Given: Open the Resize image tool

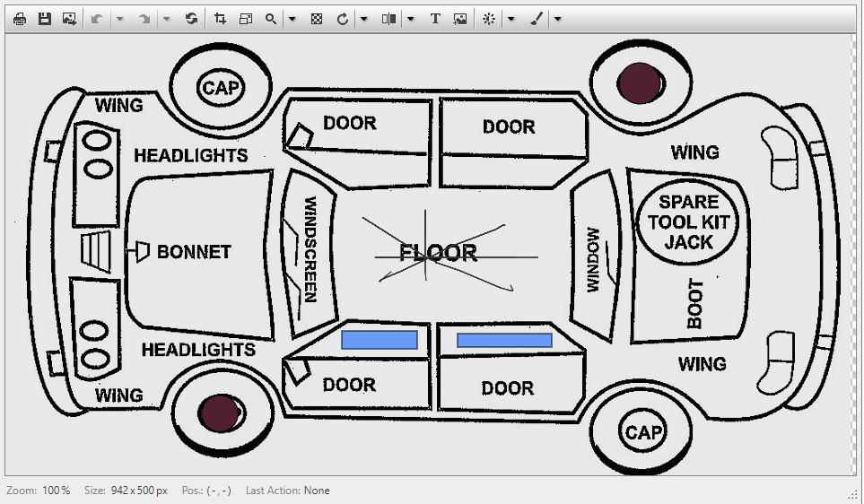Looking at the screenshot, I should coord(245,19).
